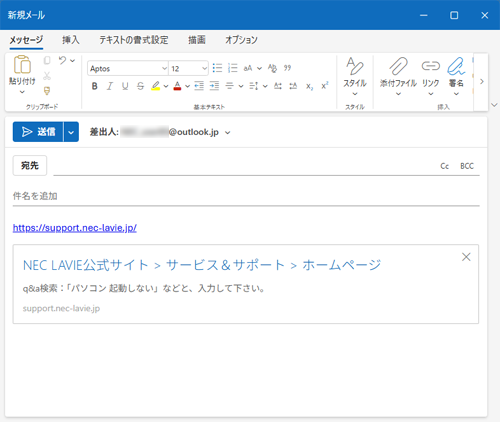Switch to the 挿入 tab
Screen dimensions: 500x422
click(x=71, y=40)
